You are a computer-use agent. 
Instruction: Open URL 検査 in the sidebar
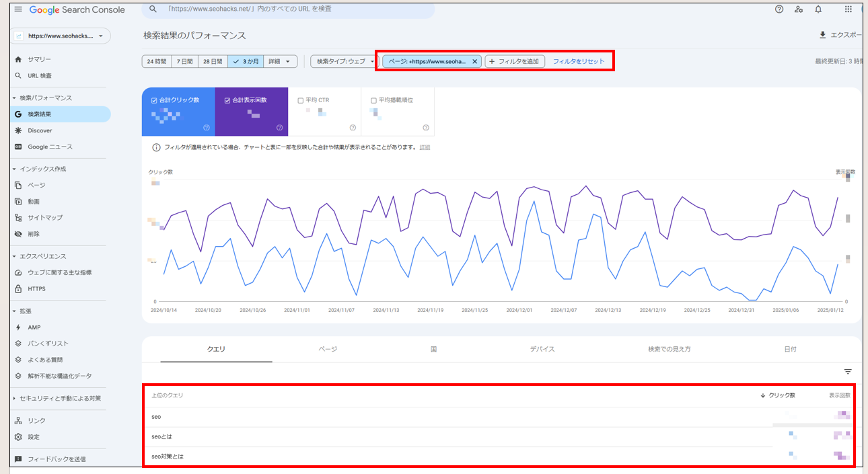pos(40,76)
